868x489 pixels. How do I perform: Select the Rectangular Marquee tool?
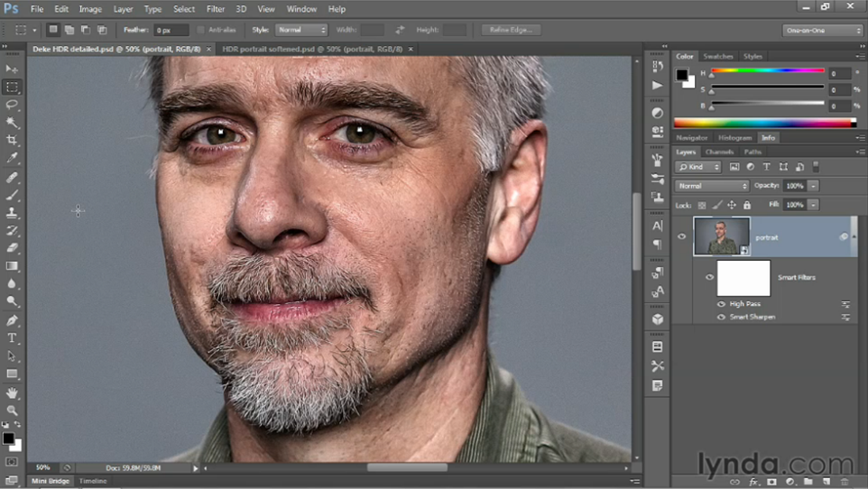12,87
